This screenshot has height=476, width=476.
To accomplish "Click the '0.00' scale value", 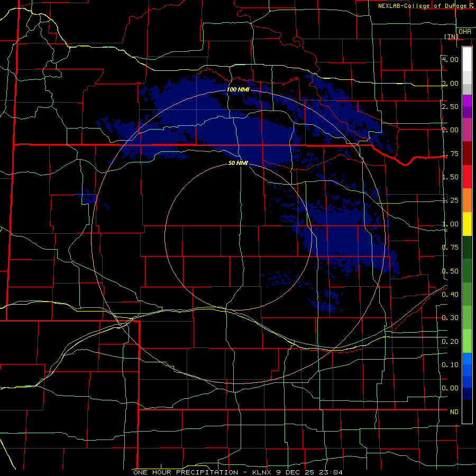I will pos(450,388).
